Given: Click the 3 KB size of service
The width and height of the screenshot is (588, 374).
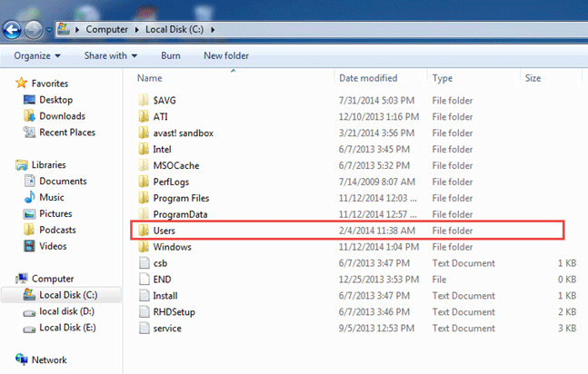Looking at the screenshot, I should click(567, 329).
